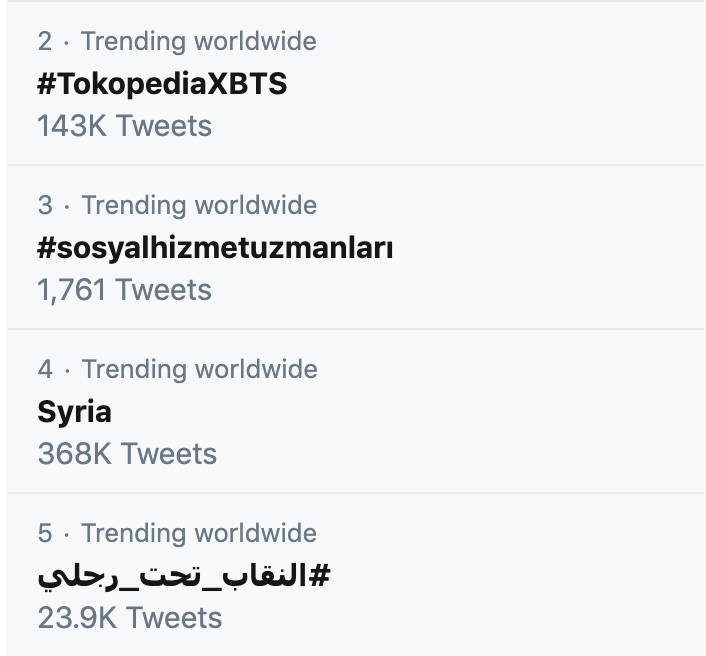Click the 1,761 Tweets count
This screenshot has height=656, width=706.
coord(125,290)
